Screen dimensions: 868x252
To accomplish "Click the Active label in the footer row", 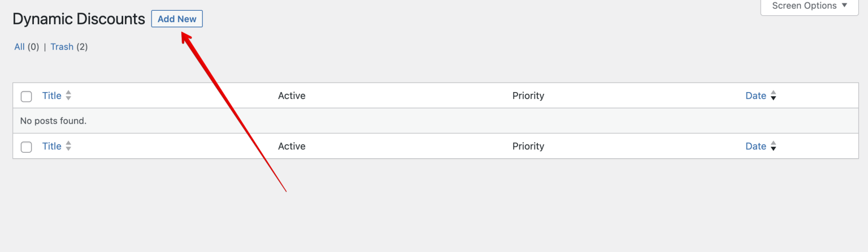I will pos(292,146).
